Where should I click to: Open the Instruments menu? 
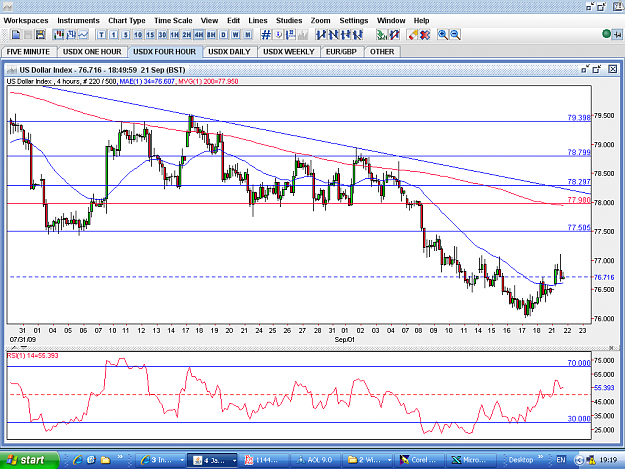pos(78,21)
